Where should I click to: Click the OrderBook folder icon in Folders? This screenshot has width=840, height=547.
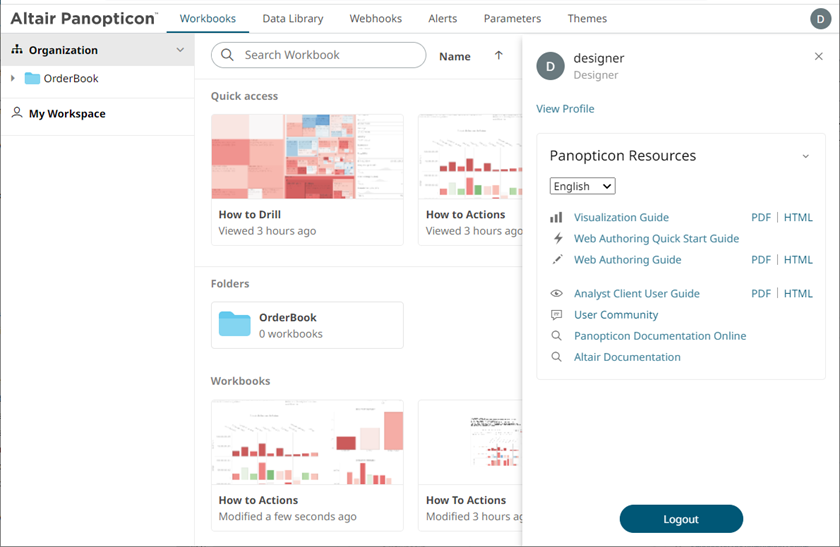(x=235, y=324)
